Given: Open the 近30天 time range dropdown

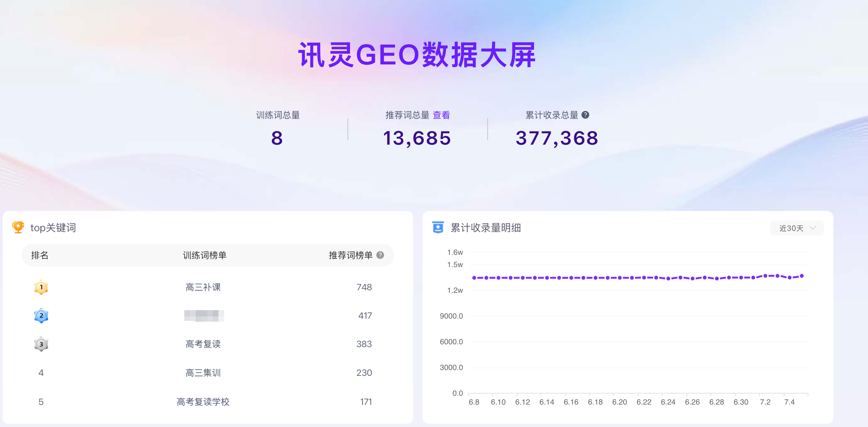Looking at the screenshot, I should click(797, 228).
